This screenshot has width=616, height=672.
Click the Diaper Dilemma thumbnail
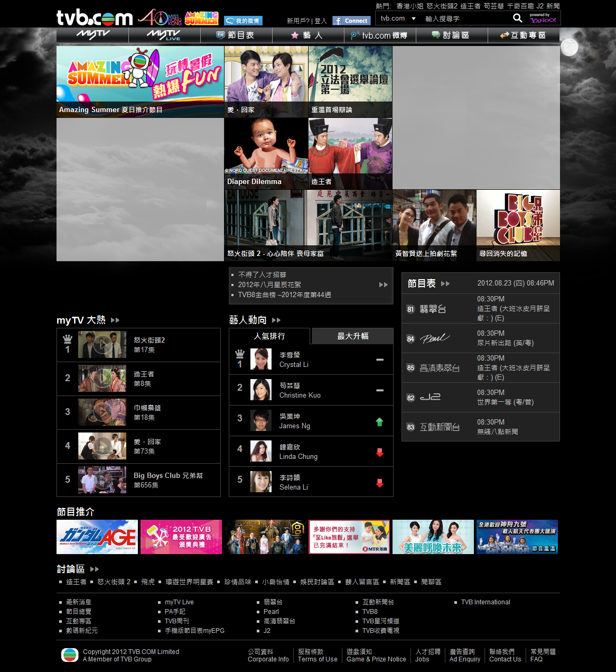pyautogui.click(x=266, y=153)
